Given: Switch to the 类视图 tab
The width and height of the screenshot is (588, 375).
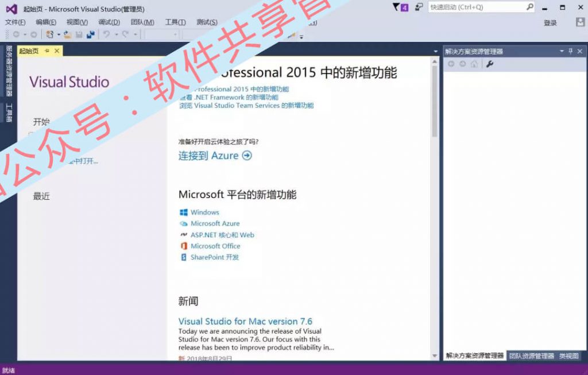Looking at the screenshot, I should click(568, 356).
